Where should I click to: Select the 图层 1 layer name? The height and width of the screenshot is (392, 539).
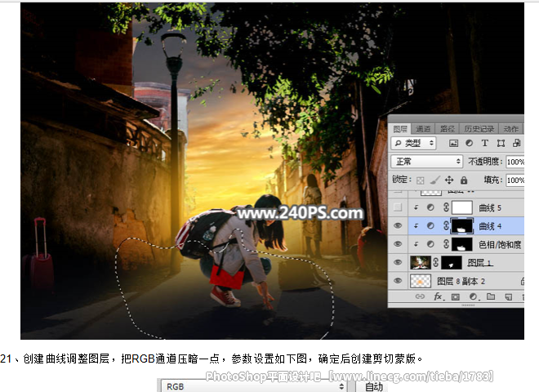coord(480,263)
